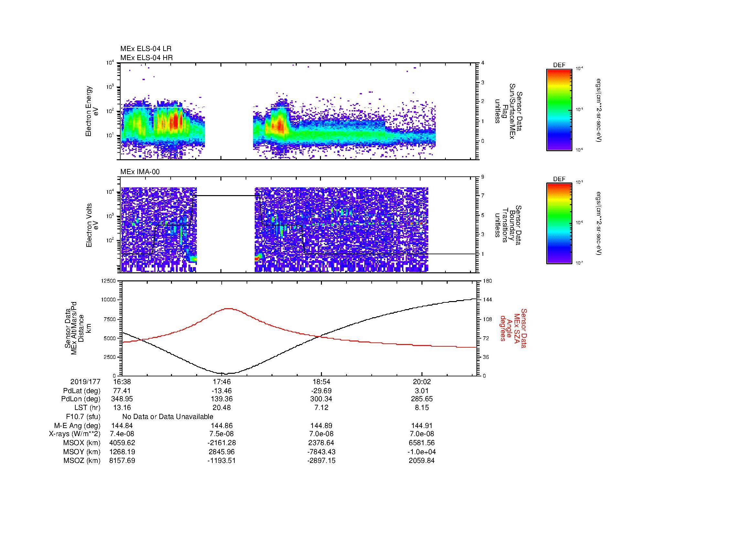
Task: Click the PdLon value 348.95
Action: click(x=122, y=399)
